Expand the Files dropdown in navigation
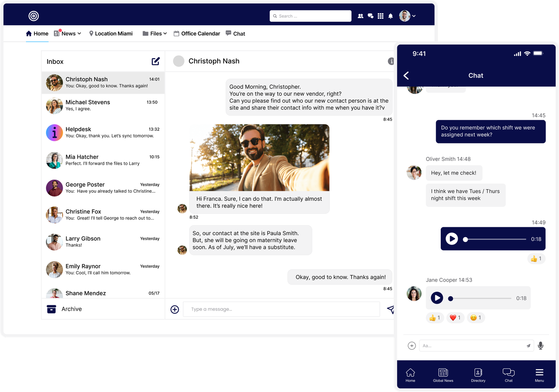559x392 pixels. point(154,33)
